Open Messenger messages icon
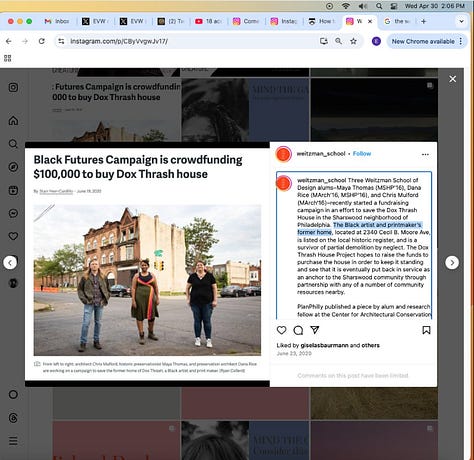474x460 pixels. click(x=13, y=213)
